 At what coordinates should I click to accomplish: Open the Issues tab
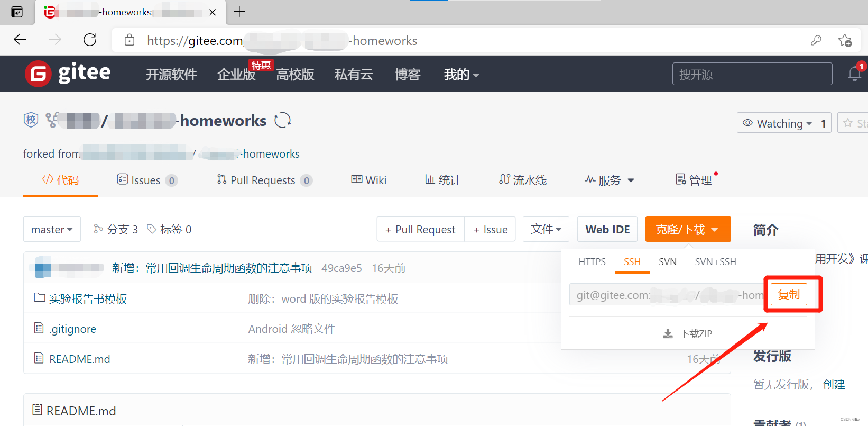point(147,180)
